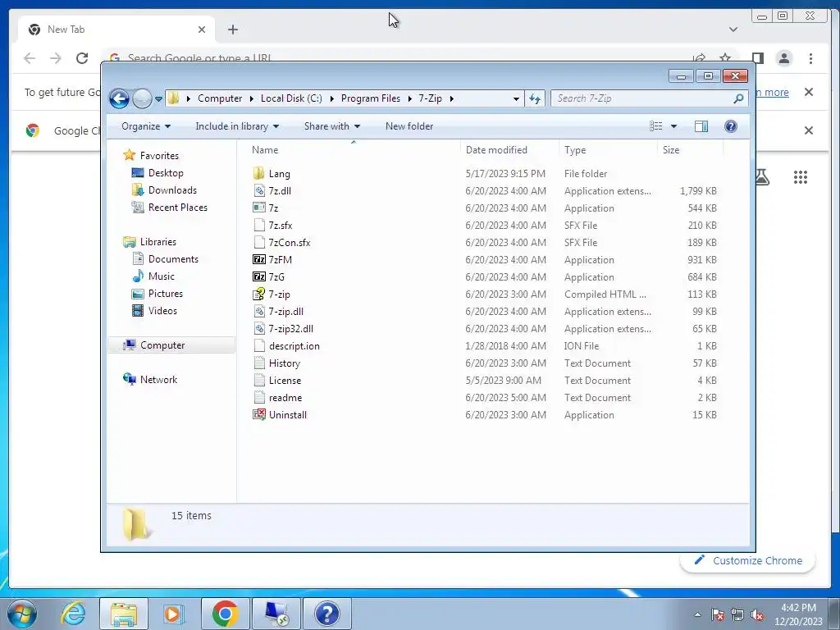Open the Chrome three-dot menu
Screen dimensions: 840x630
810,58
